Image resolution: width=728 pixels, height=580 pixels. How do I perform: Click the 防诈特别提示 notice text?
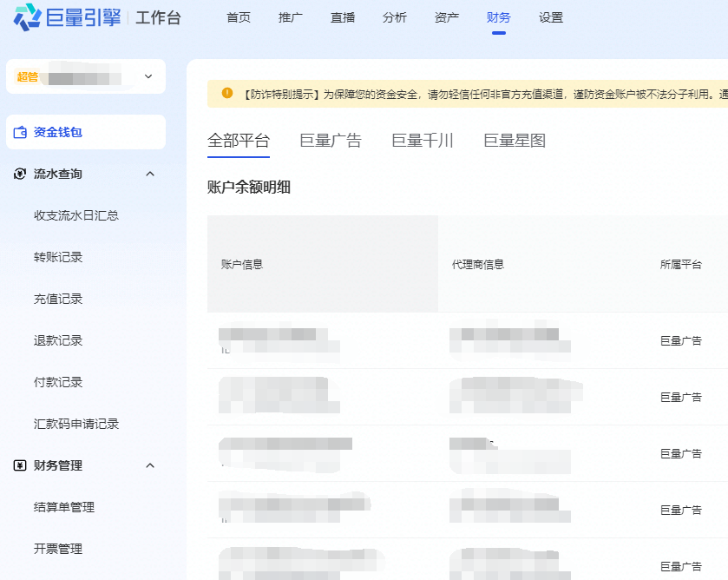point(484,95)
